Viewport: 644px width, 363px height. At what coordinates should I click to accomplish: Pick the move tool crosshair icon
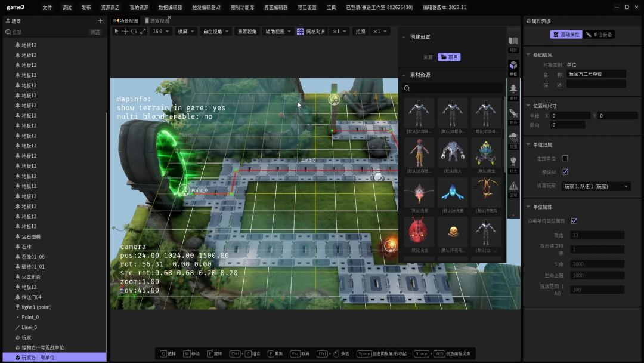125,31
